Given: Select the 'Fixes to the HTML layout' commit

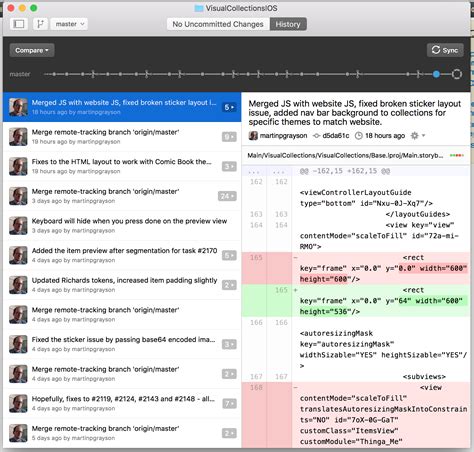Looking at the screenshot, I should (x=122, y=166).
